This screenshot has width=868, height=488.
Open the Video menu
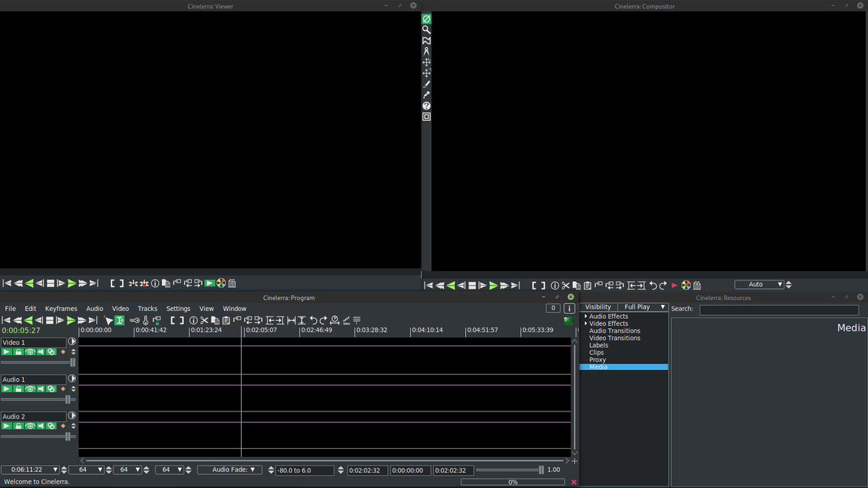point(120,309)
